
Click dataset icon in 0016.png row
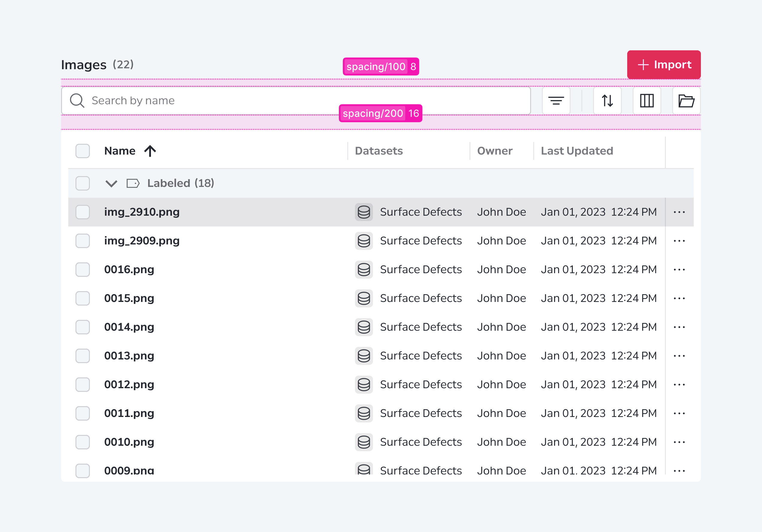pos(364,270)
